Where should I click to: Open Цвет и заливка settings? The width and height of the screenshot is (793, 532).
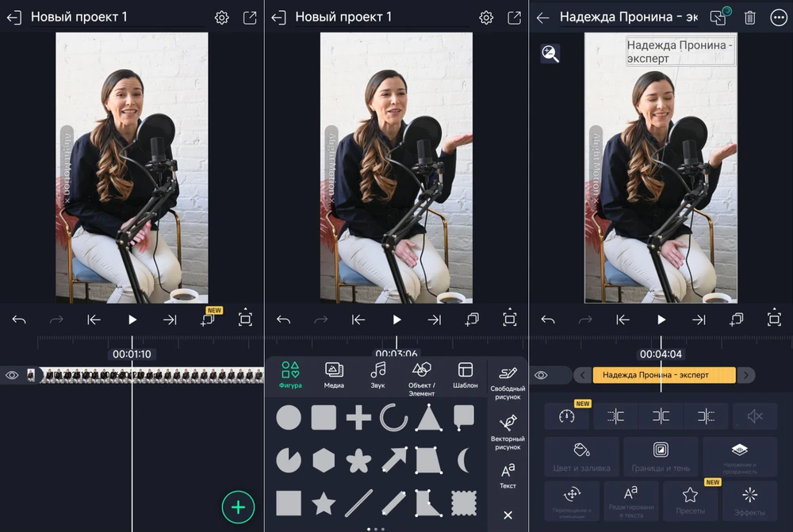(x=581, y=456)
